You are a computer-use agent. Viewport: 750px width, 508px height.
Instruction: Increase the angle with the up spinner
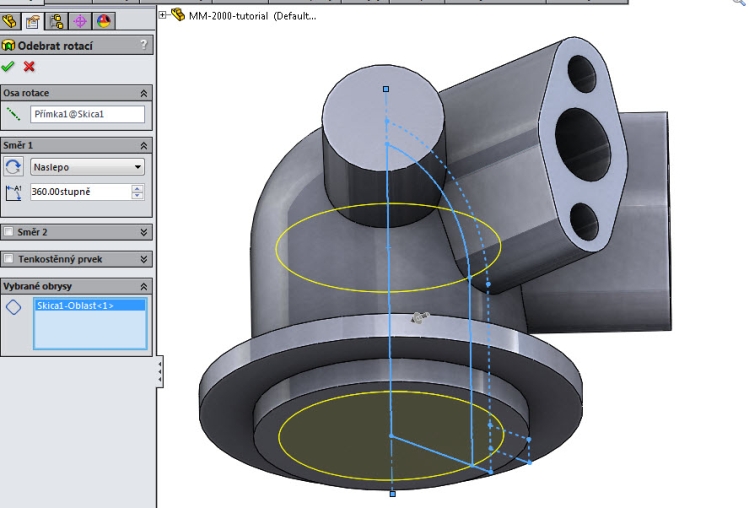(x=138, y=188)
